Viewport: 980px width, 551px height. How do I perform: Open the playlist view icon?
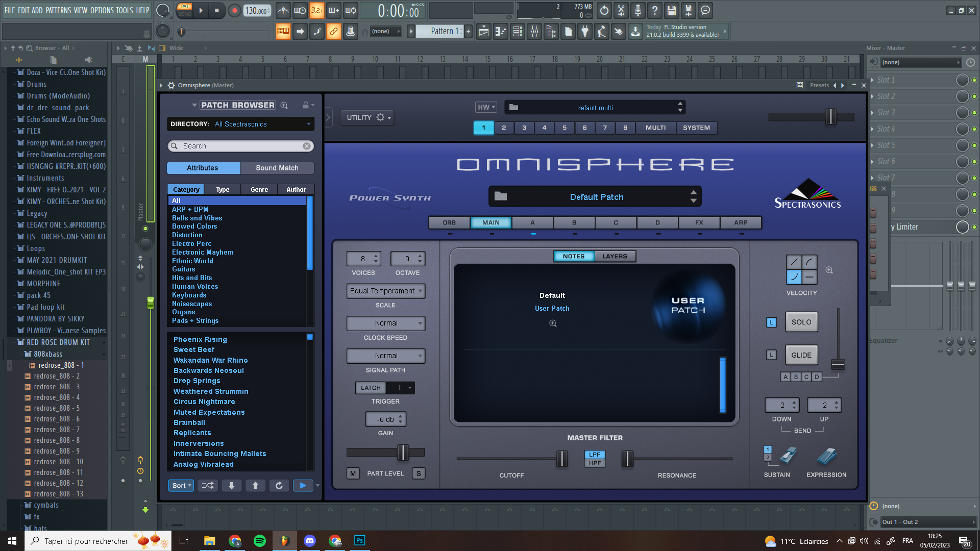click(x=483, y=32)
